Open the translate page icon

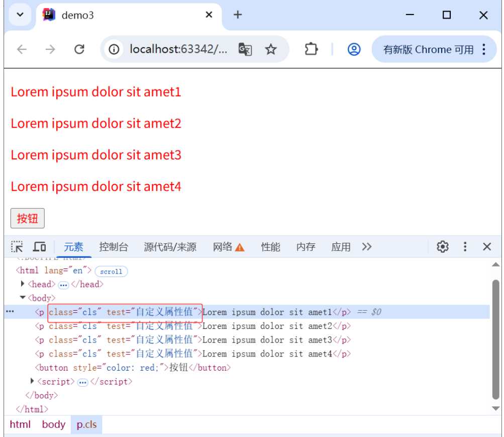(245, 49)
